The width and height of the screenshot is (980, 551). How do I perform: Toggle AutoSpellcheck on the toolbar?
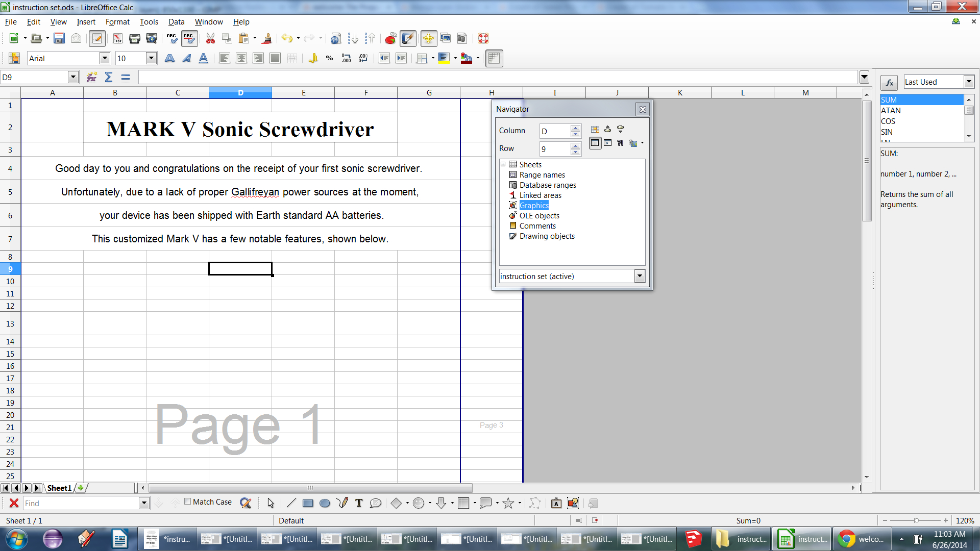click(189, 38)
